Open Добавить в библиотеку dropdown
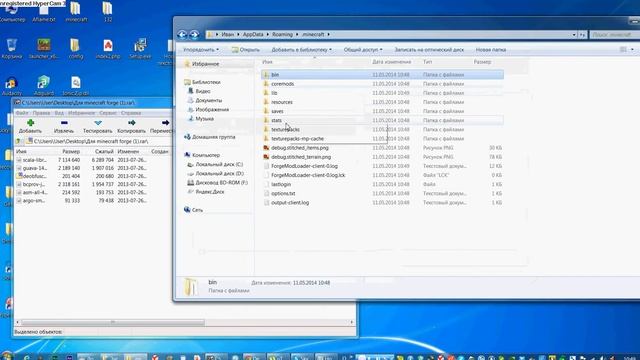 301,50
